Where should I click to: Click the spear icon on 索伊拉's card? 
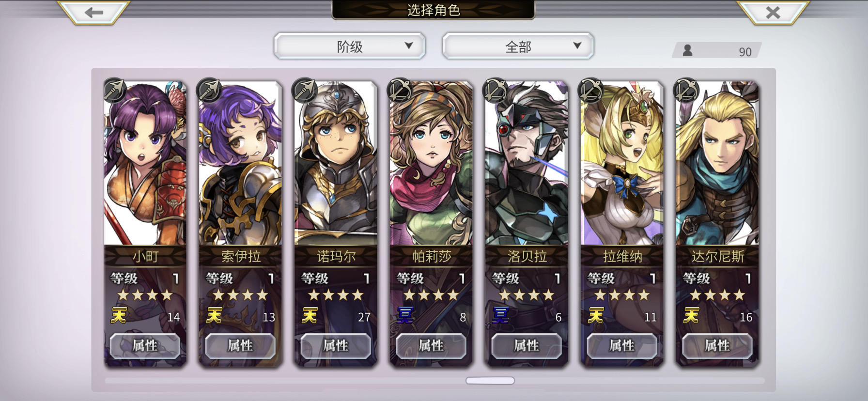pyautogui.click(x=210, y=90)
